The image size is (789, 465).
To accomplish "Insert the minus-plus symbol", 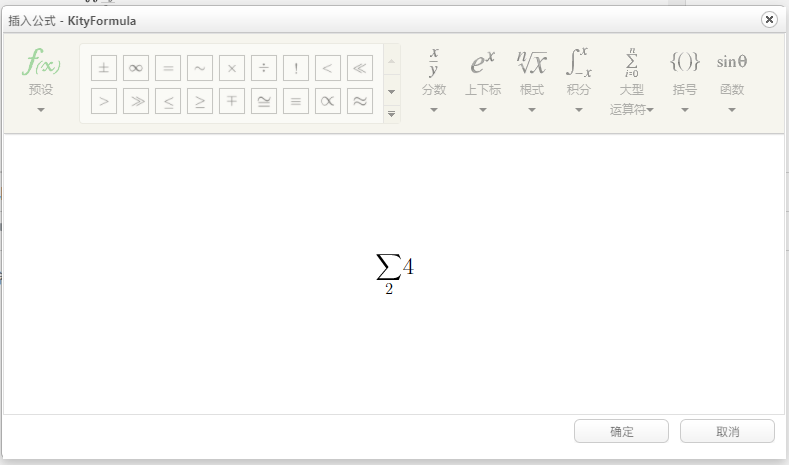I will [232, 101].
